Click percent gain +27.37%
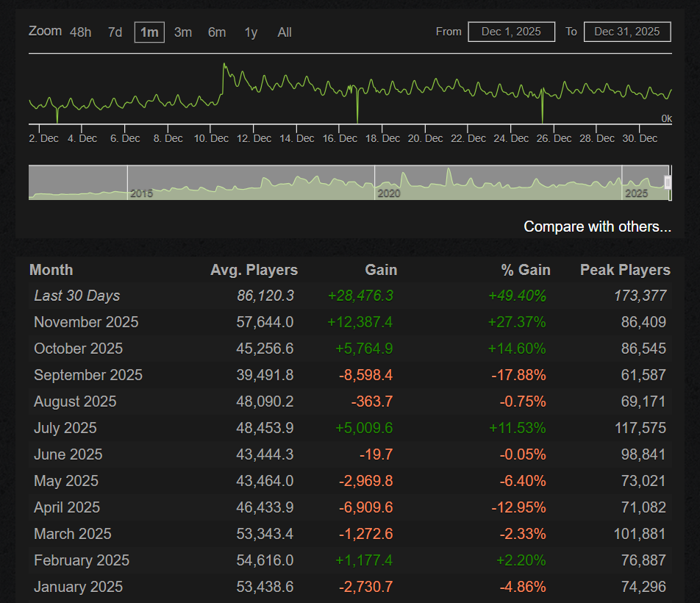This screenshot has width=700, height=603. [x=517, y=322]
